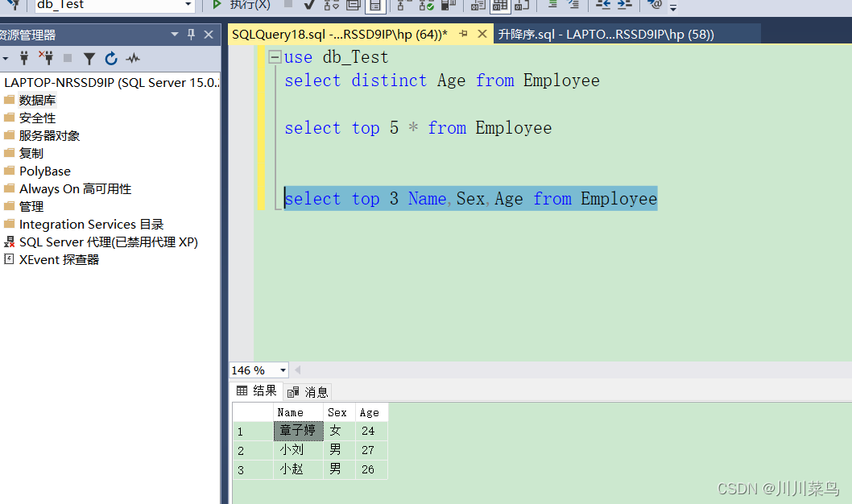Click the Parse checkmark icon
This screenshot has height=504, width=852.
310,4
